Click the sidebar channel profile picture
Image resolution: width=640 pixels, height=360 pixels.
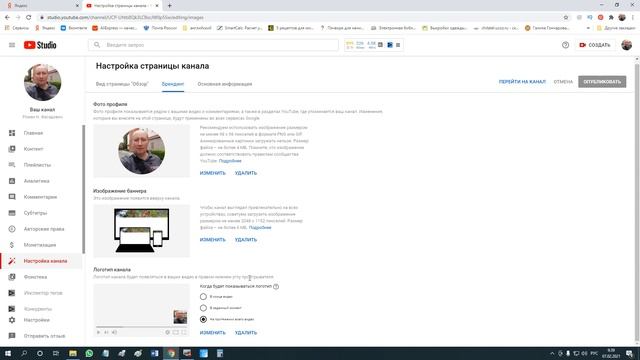tap(42, 82)
